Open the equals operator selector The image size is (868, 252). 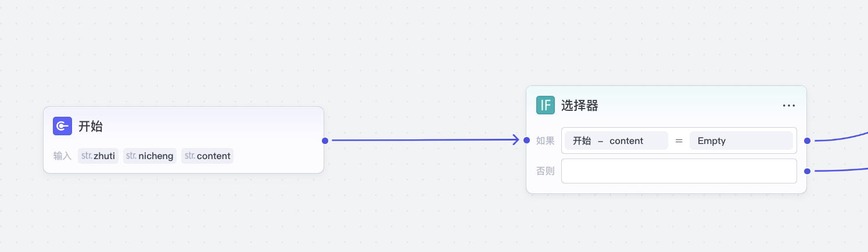pos(679,141)
